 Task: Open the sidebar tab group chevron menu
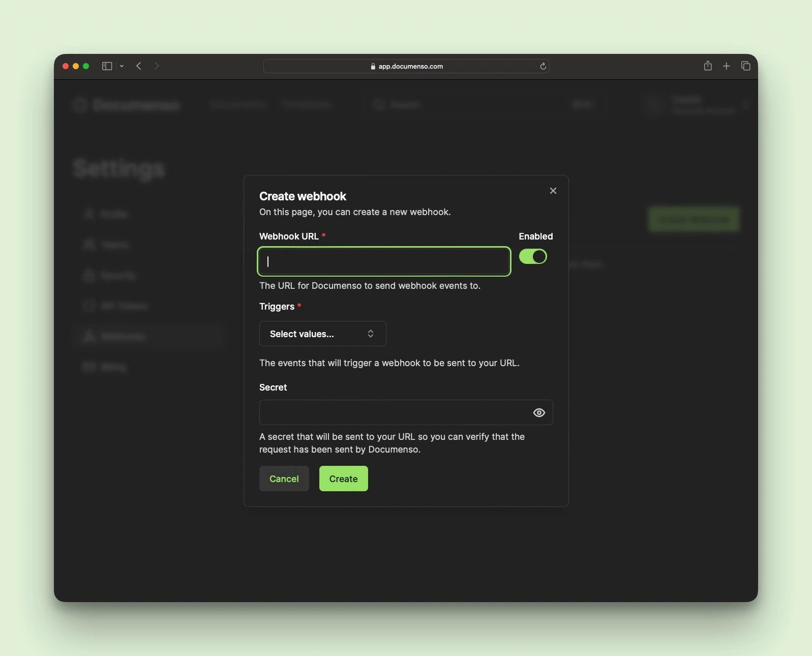[122, 66]
